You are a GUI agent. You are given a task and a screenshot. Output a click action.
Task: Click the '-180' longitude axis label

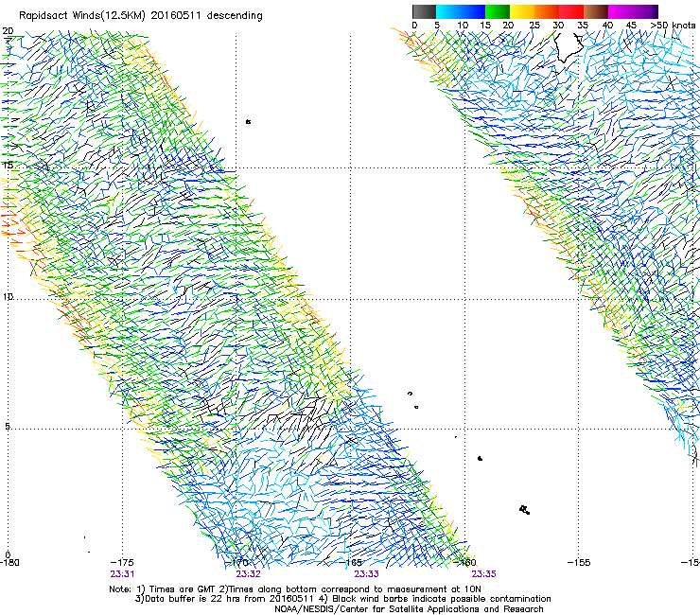point(9,562)
